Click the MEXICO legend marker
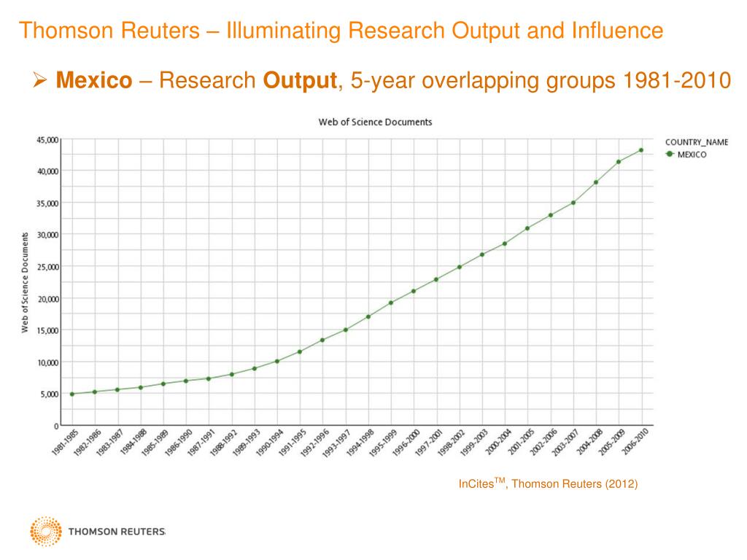The height and width of the screenshot is (560, 747). click(670, 154)
